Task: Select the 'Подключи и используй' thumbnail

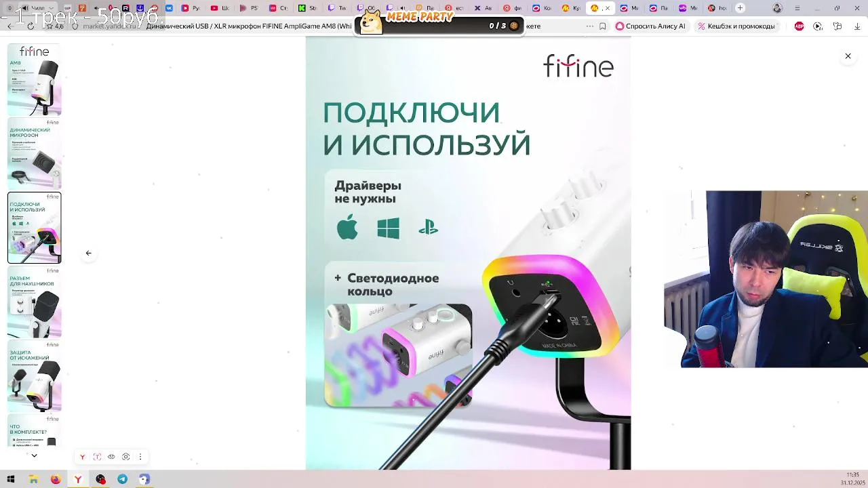Action: point(35,228)
